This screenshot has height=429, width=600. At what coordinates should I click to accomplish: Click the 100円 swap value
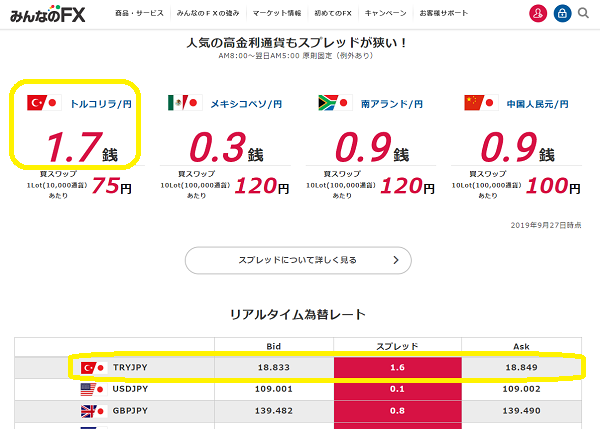[x=554, y=186]
